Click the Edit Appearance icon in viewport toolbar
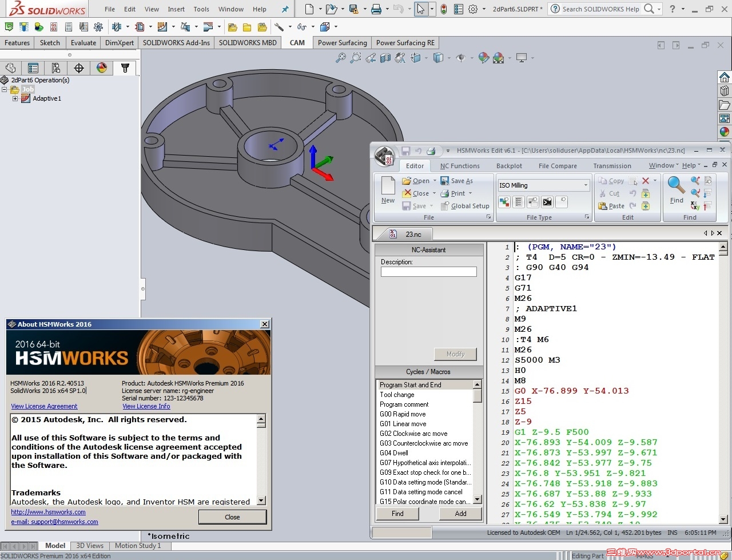The width and height of the screenshot is (732, 560). tap(484, 58)
